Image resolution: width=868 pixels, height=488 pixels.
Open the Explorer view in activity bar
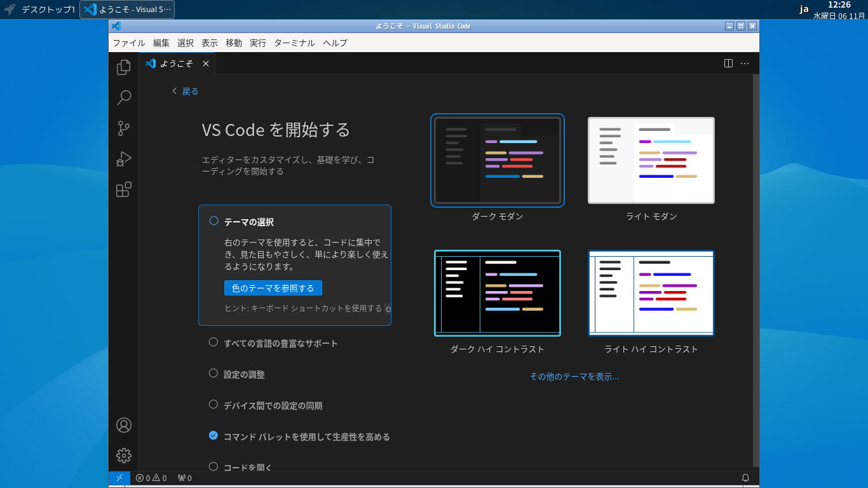point(124,67)
